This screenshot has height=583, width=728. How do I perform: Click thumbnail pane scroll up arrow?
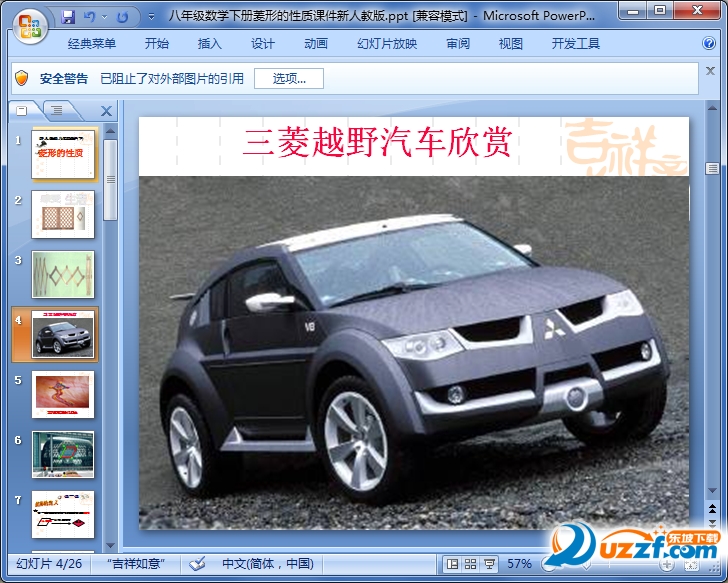point(110,131)
